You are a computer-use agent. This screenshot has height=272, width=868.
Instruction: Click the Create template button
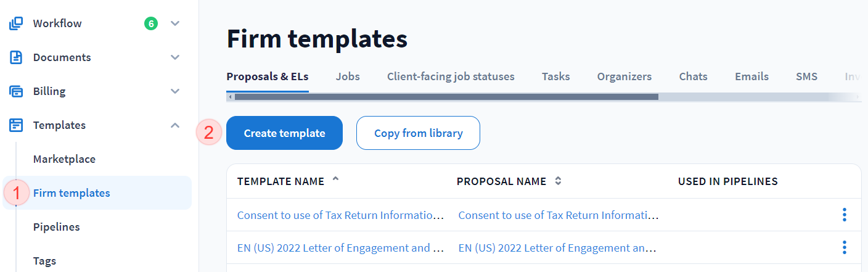[x=284, y=133]
